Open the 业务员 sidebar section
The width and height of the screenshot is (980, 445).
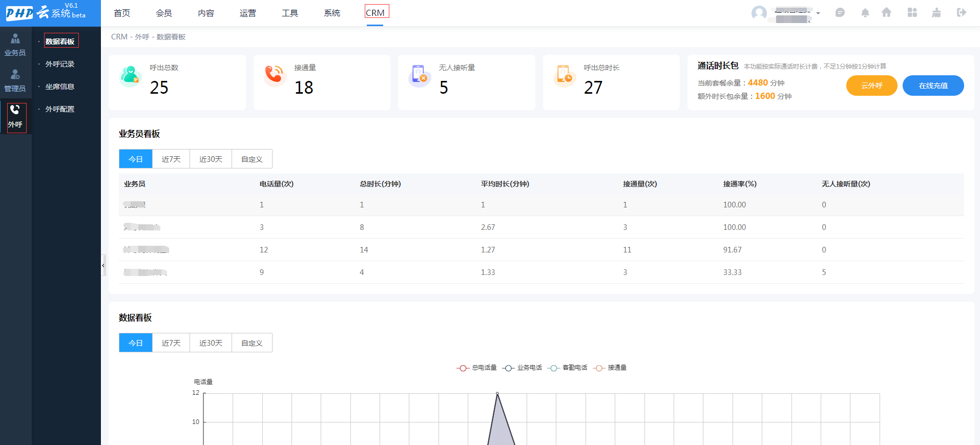(15, 45)
